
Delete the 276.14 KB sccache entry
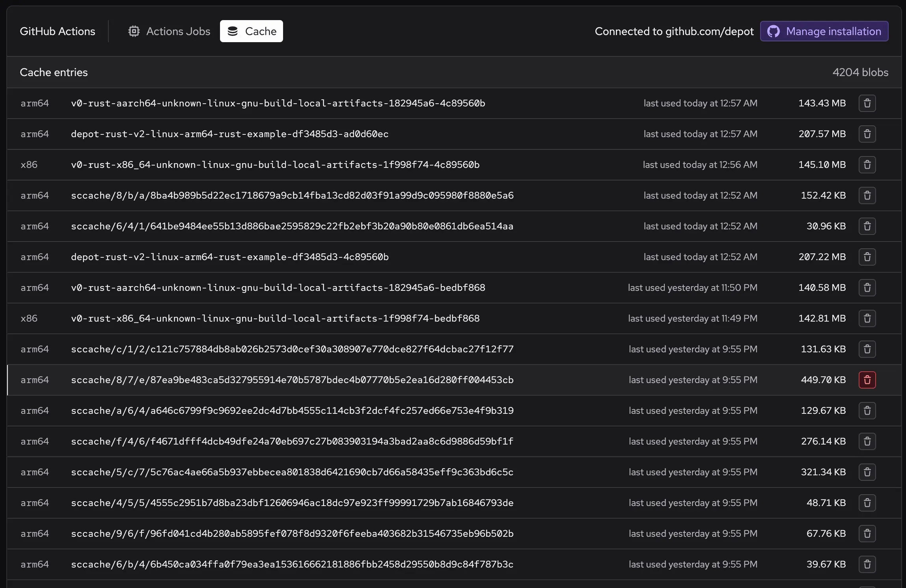coord(867,441)
